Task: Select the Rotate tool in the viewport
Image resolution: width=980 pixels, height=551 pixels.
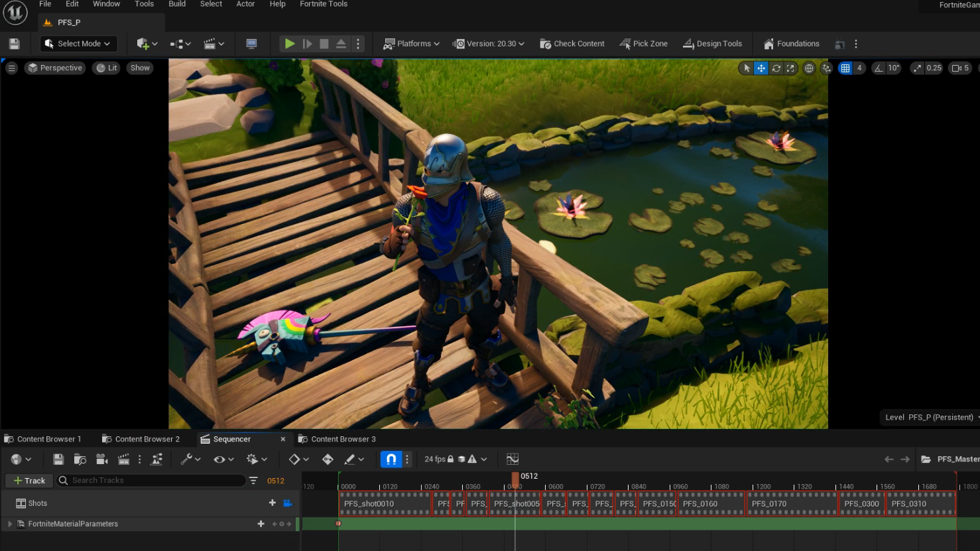Action: pyautogui.click(x=776, y=68)
